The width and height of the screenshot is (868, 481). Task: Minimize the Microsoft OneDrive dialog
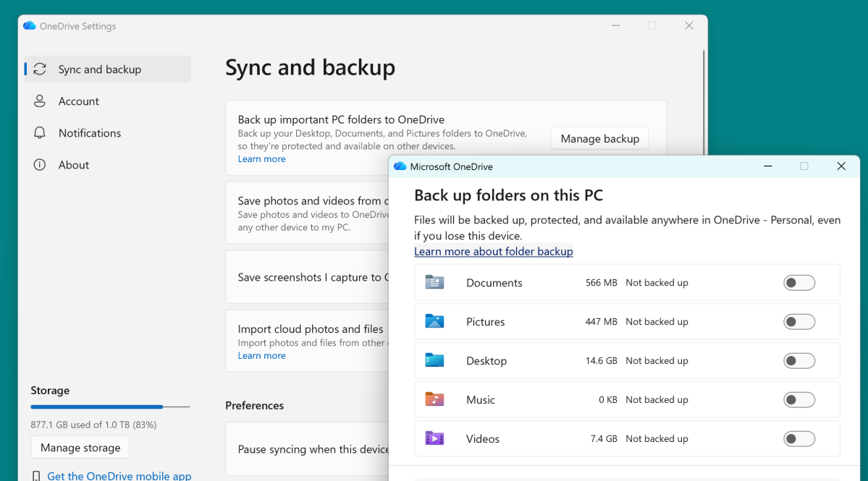point(768,166)
